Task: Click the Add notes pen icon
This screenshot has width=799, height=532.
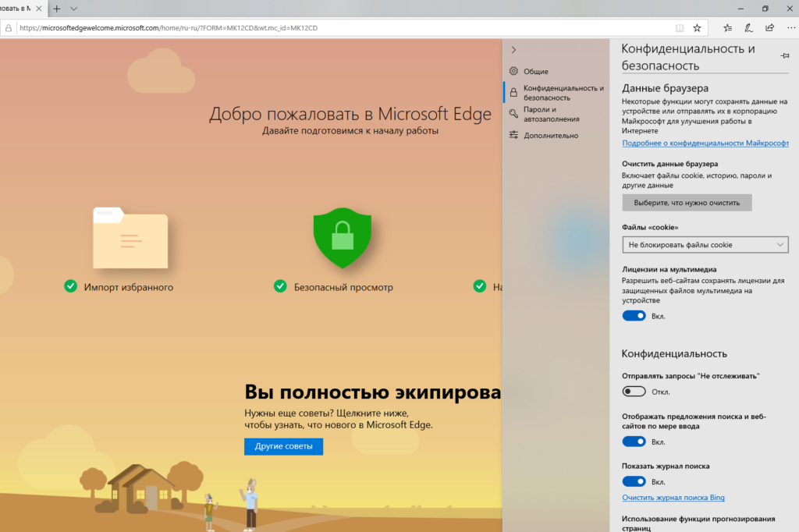Action: 748,28
